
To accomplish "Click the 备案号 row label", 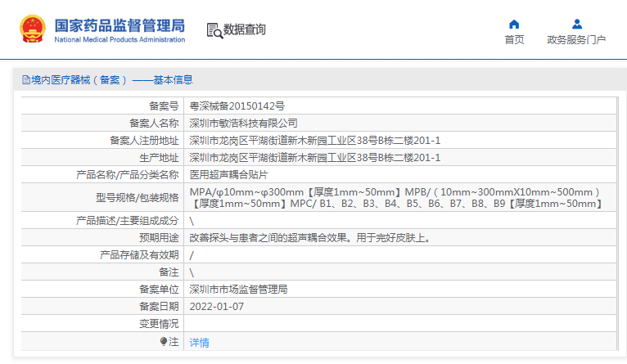I will pos(164,106).
